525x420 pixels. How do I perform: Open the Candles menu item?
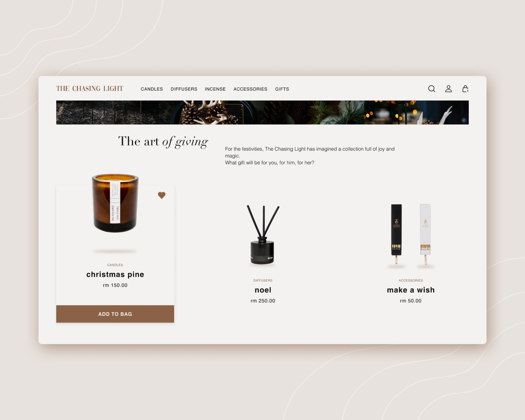click(x=152, y=89)
